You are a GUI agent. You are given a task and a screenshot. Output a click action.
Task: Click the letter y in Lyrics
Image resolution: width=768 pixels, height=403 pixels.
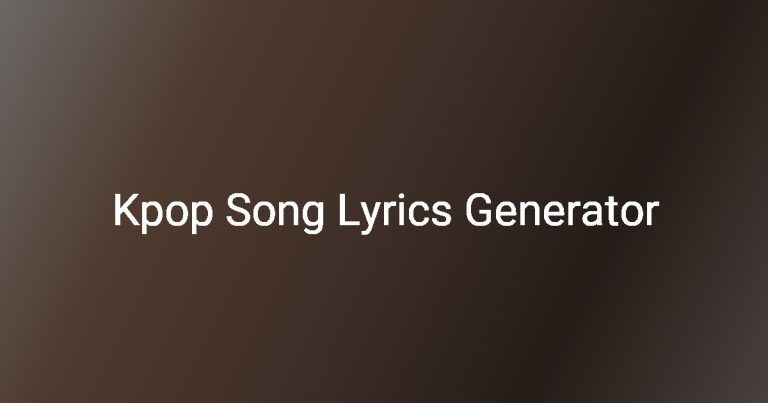pyautogui.click(x=372, y=218)
